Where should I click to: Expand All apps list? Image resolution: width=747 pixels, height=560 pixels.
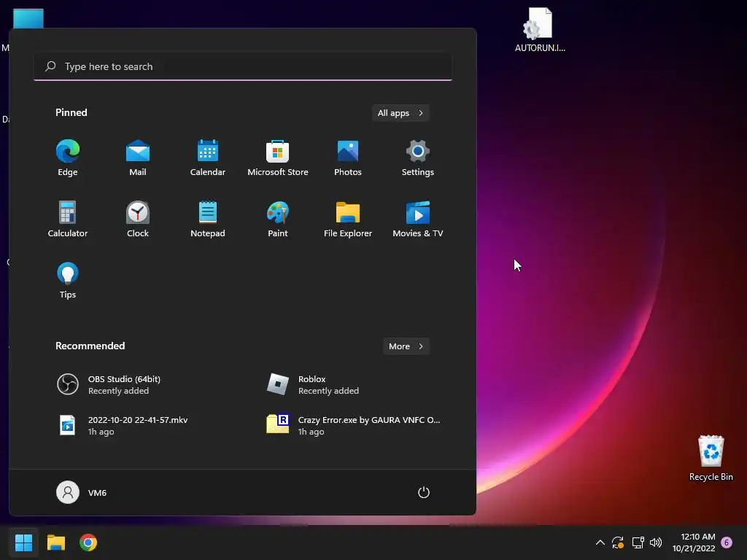(x=400, y=113)
